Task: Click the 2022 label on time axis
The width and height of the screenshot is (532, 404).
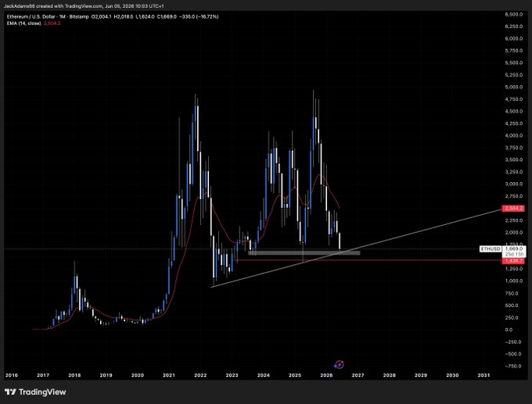Action: coord(200,375)
